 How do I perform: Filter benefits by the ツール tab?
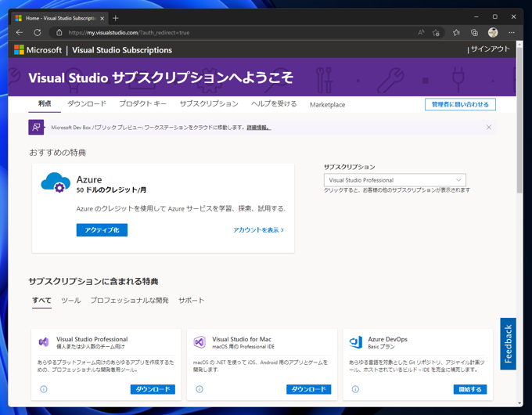tap(70, 301)
